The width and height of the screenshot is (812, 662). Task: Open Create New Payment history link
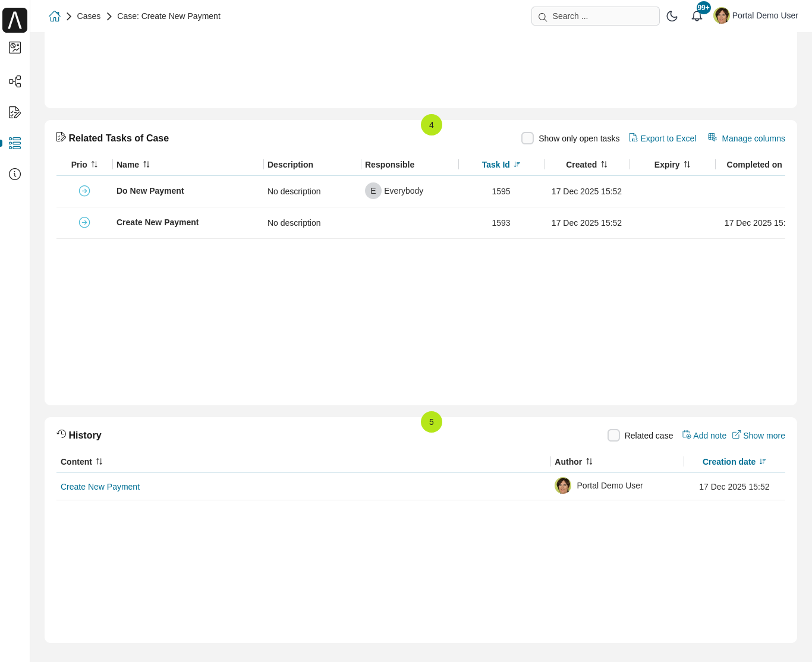click(100, 487)
